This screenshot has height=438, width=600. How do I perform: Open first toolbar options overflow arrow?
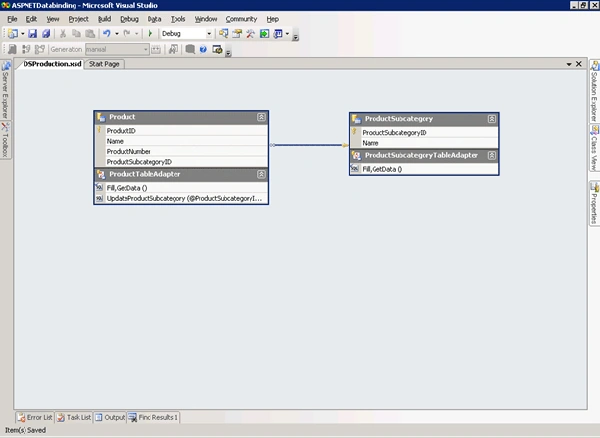(x=295, y=37)
